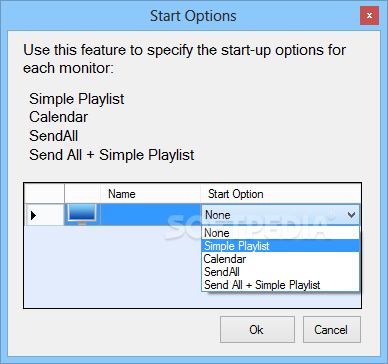This screenshot has height=364, width=388.
Task: Click the blank icon column header
Action: click(x=82, y=194)
